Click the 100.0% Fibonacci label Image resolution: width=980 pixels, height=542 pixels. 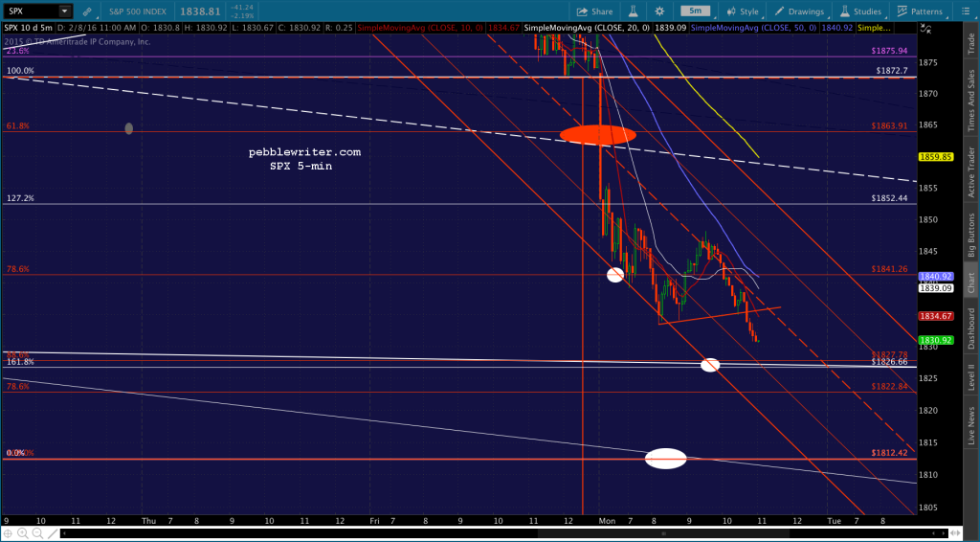tap(20, 71)
